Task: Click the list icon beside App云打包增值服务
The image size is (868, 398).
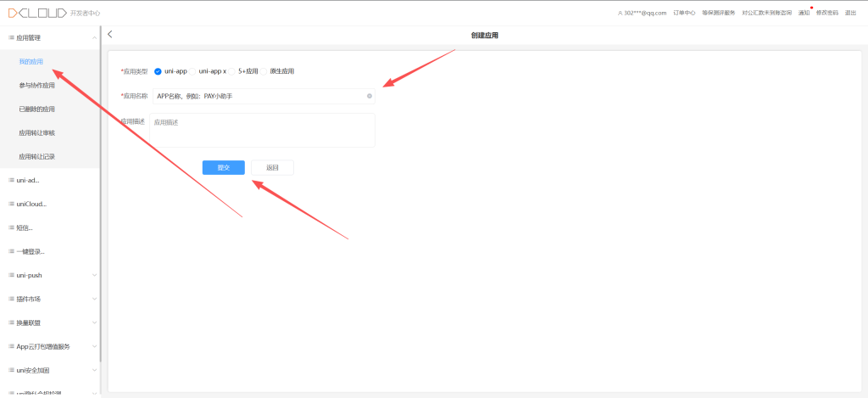Action: [11, 346]
